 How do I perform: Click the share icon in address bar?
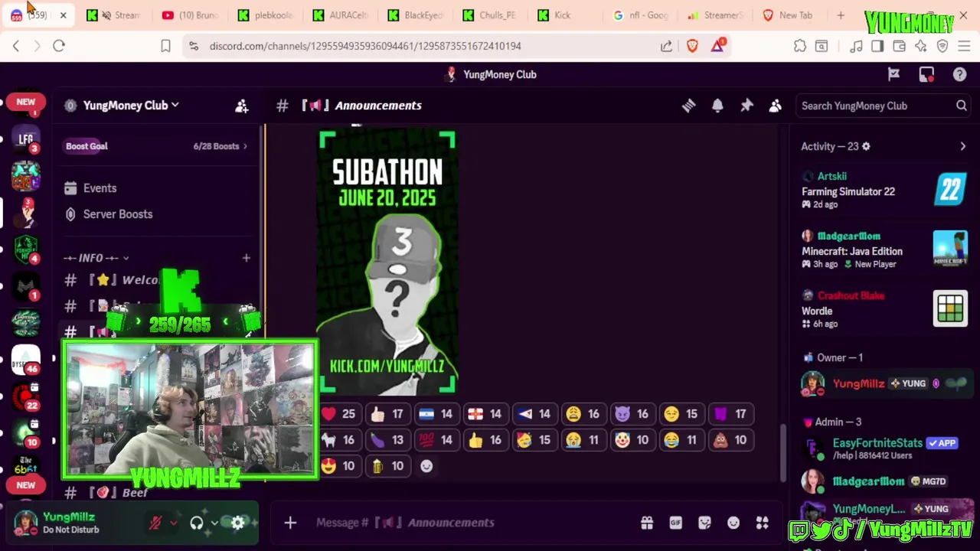point(666,46)
